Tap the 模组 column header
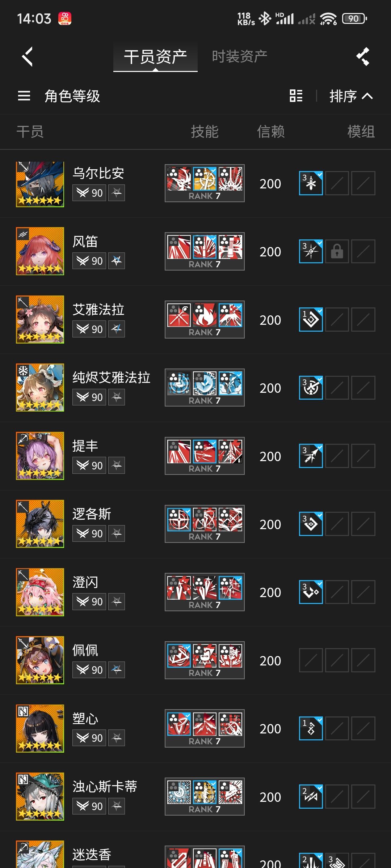The height and width of the screenshot is (868, 391). (361, 132)
